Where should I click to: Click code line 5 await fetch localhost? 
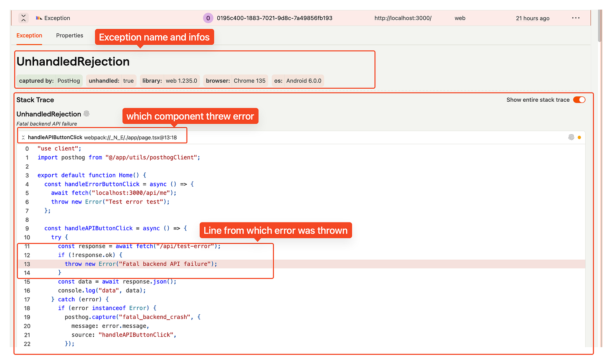(114, 193)
